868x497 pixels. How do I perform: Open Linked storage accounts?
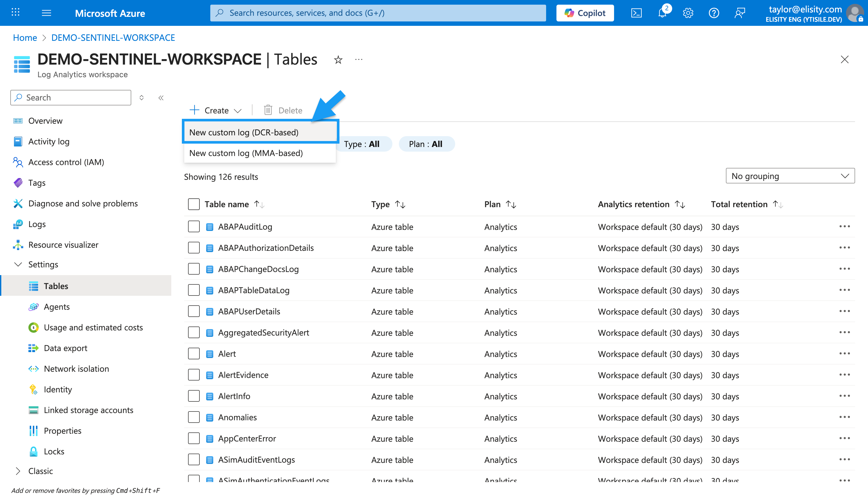[x=88, y=410]
